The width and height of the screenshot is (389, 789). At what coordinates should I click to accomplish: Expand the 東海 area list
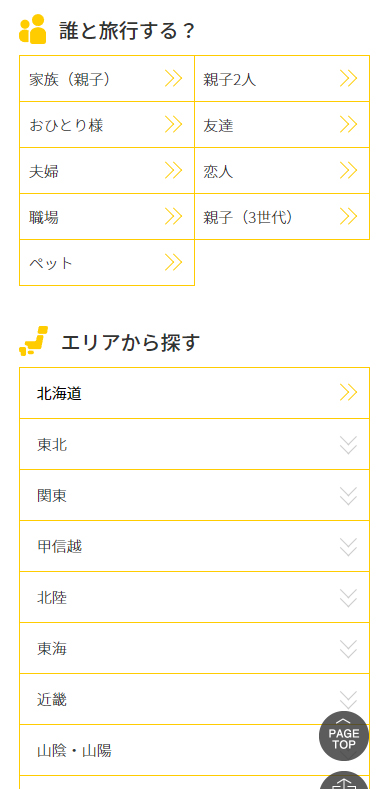(194, 649)
